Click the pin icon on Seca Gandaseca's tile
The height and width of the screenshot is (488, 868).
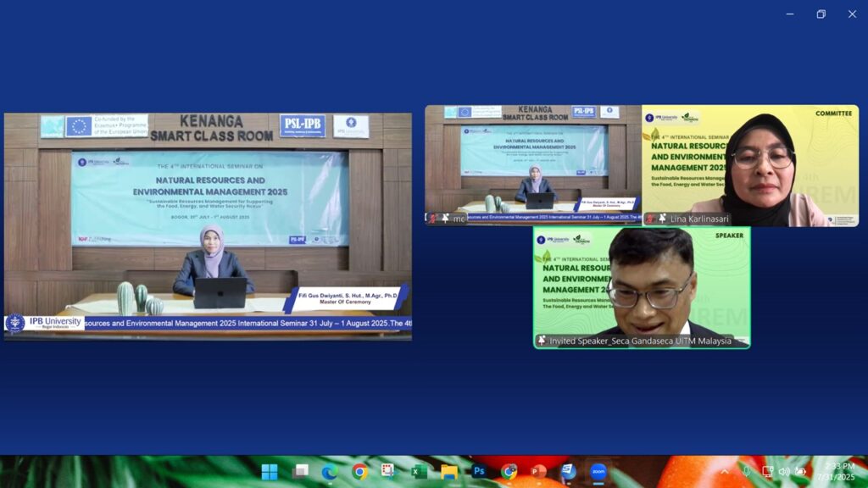(542, 341)
